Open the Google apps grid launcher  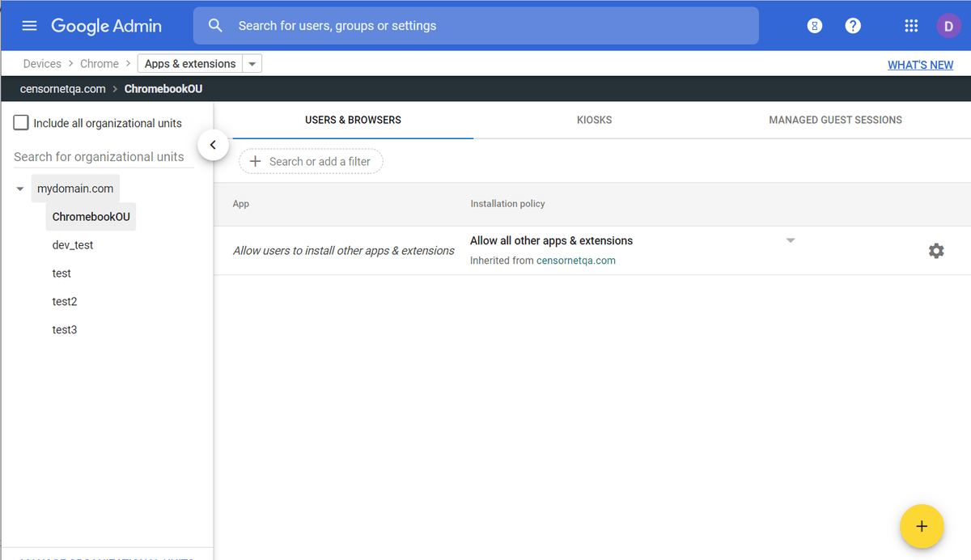[x=911, y=25]
